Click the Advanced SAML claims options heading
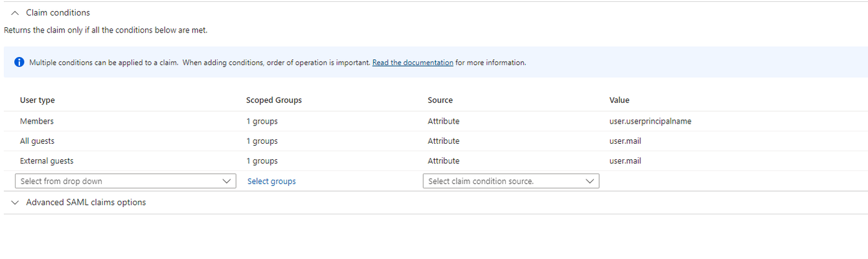Screen dimensions: 868x259 point(86,203)
